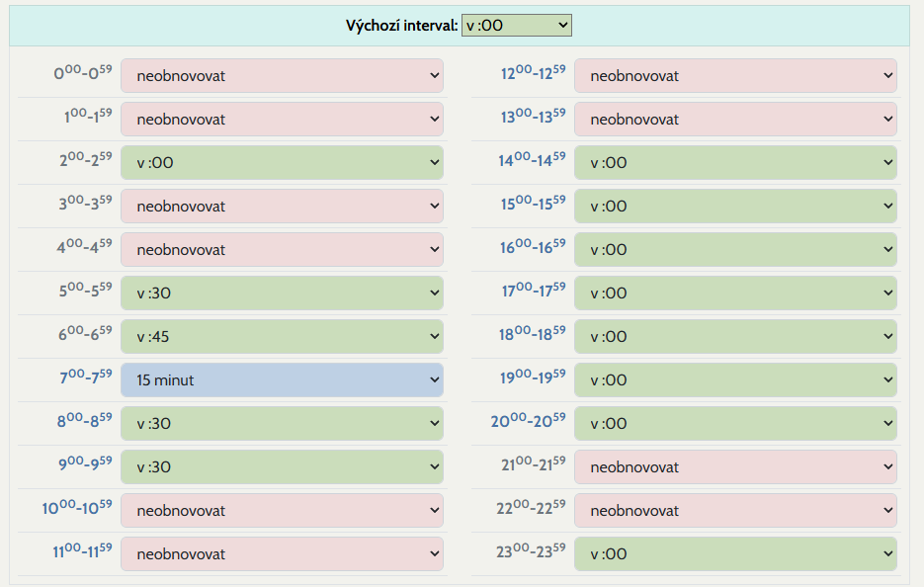924x587 pixels.
Task: Click the 18:00-18:59 time range label
Action: point(532,334)
